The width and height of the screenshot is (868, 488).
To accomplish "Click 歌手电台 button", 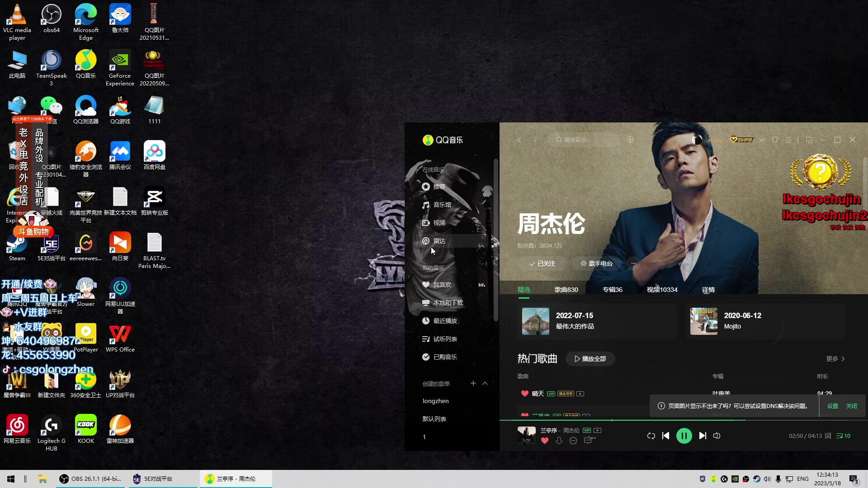I will 597,263.
